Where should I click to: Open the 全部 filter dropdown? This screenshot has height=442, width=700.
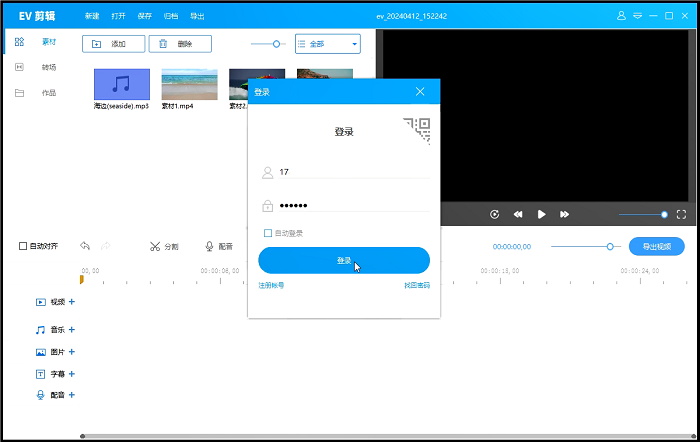click(x=328, y=44)
